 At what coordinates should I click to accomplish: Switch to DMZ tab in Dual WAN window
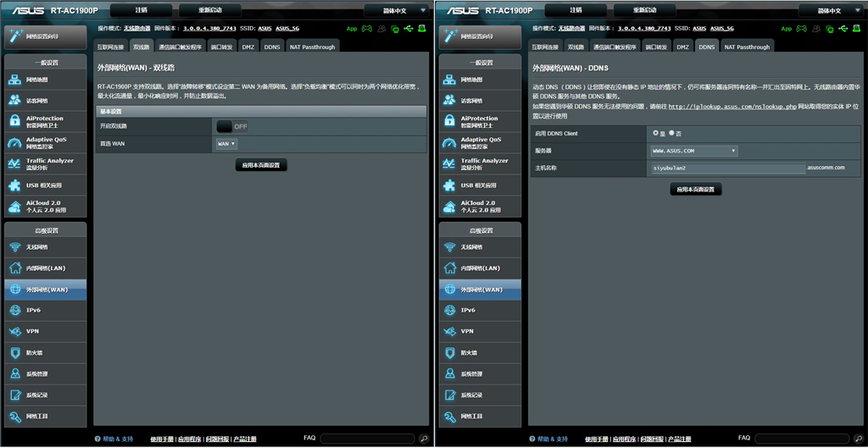pyautogui.click(x=248, y=47)
